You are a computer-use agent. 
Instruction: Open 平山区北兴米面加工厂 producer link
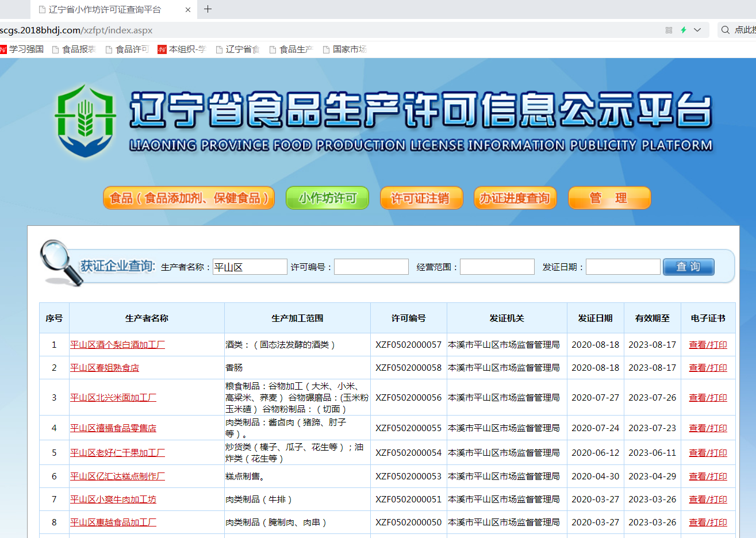(113, 398)
